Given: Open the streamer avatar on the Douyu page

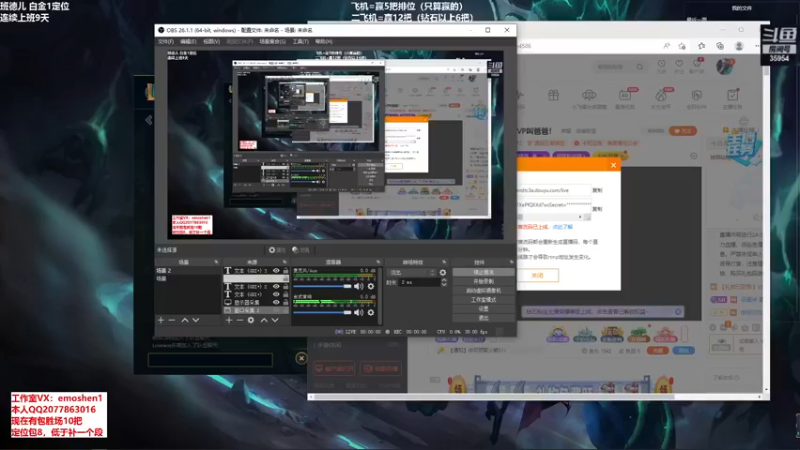Looking at the screenshot, I should [x=724, y=66].
